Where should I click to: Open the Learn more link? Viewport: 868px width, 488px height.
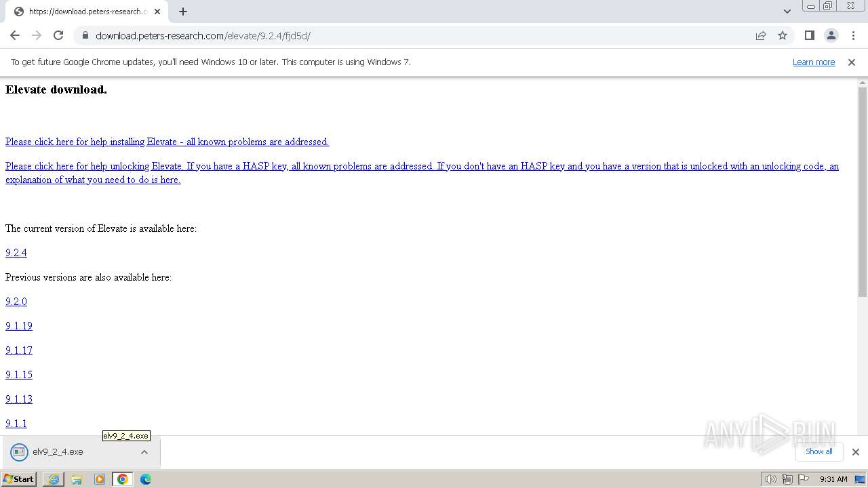814,62
